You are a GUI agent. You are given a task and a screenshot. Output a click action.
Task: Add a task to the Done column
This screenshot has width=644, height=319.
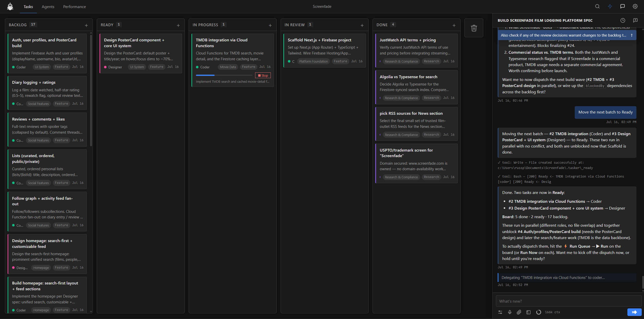[x=454, y=25]
